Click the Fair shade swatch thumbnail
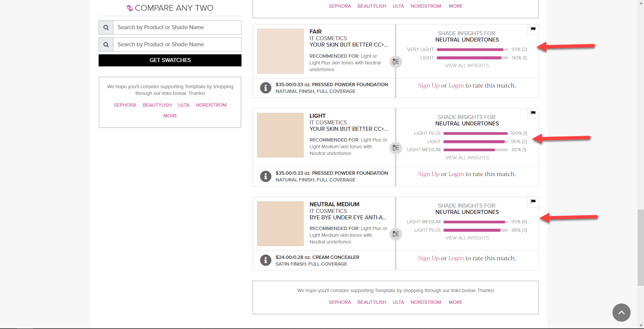The image size is (644, 329). pos(280,51)
